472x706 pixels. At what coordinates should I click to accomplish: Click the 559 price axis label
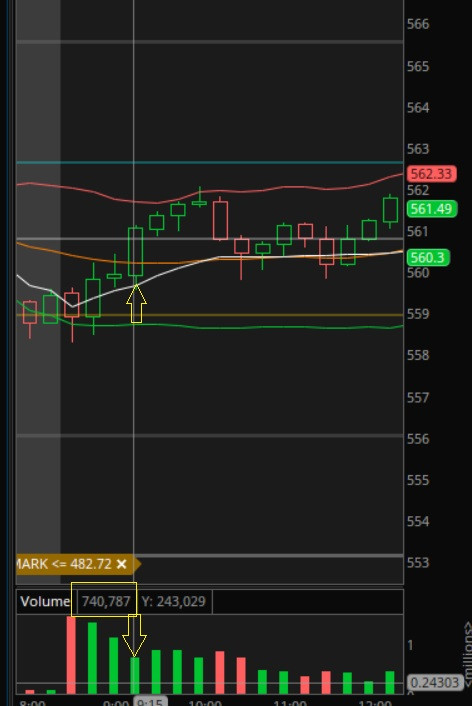418,314
